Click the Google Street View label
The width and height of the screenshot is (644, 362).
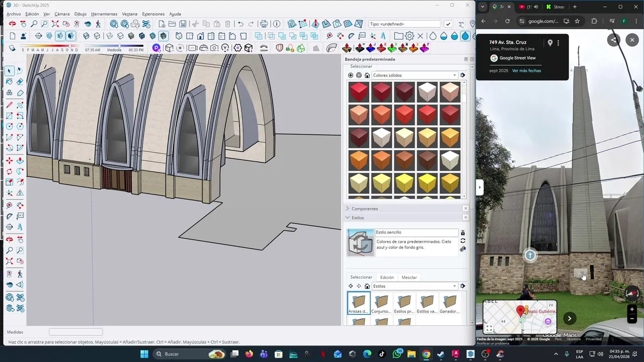tap(518, 58)
